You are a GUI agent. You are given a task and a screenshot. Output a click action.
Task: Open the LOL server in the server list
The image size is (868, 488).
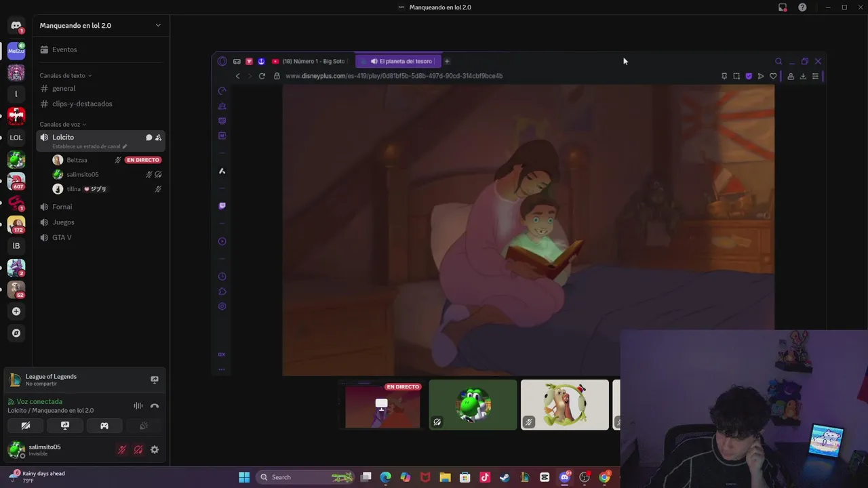[x=16, y=138]
